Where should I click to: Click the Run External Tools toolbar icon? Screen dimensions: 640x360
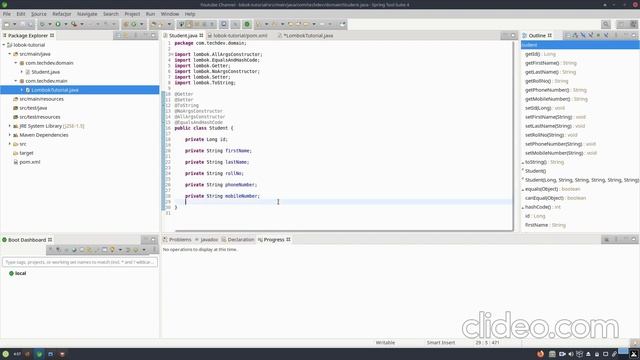tap(74, 24)
